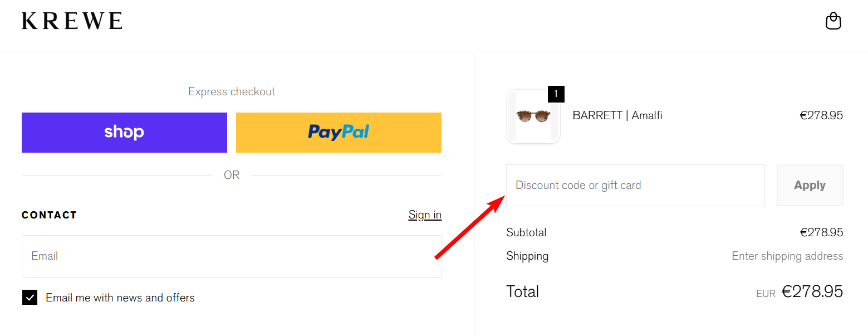This screenshot has height=336, width=868.
Task: Open the shopping bag icon
Action: click(x=833, y=21)
